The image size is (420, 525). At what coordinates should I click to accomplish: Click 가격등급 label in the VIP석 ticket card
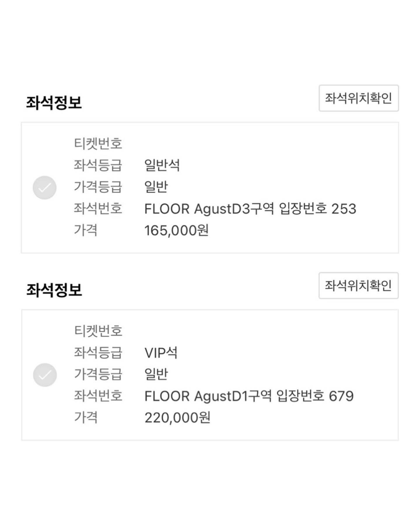98,374
